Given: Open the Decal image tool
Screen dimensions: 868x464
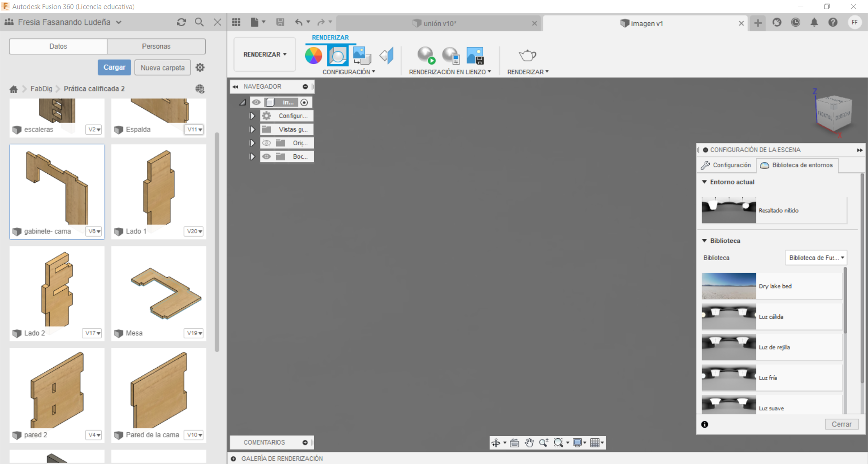Looking at the screenshot, I should [362, 56].
